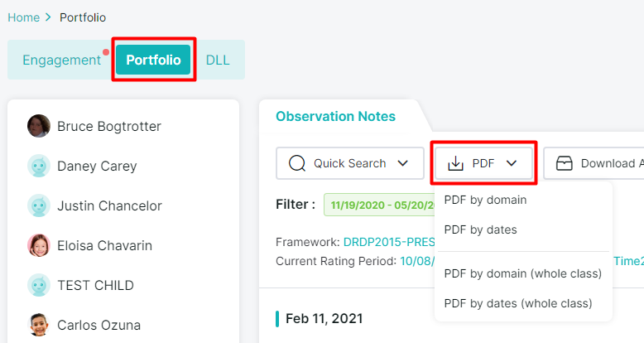Click Daney Carey's placeholder avatar icon
This screenshot has height=343, width=644.
[x=39, y=166]
